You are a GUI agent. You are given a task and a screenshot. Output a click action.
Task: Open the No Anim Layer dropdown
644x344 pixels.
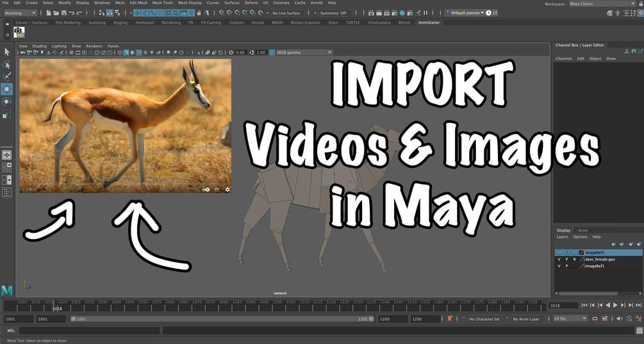click(525, 319)
